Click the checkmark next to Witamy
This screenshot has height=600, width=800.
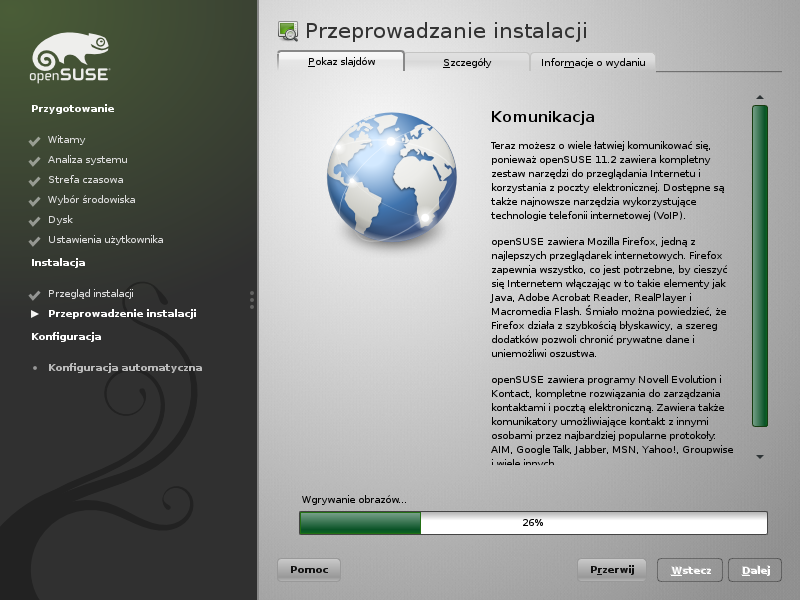click(35, 141)
